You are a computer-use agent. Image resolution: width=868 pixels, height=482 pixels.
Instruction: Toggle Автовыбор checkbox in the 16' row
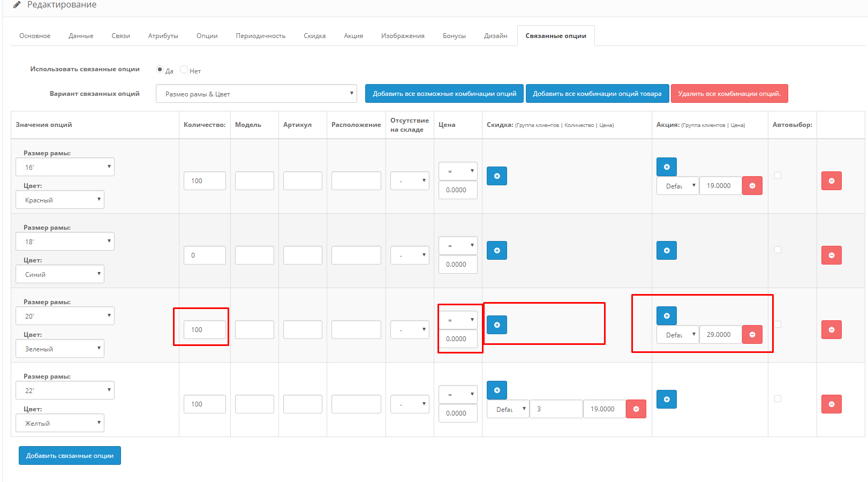[778, 175]
